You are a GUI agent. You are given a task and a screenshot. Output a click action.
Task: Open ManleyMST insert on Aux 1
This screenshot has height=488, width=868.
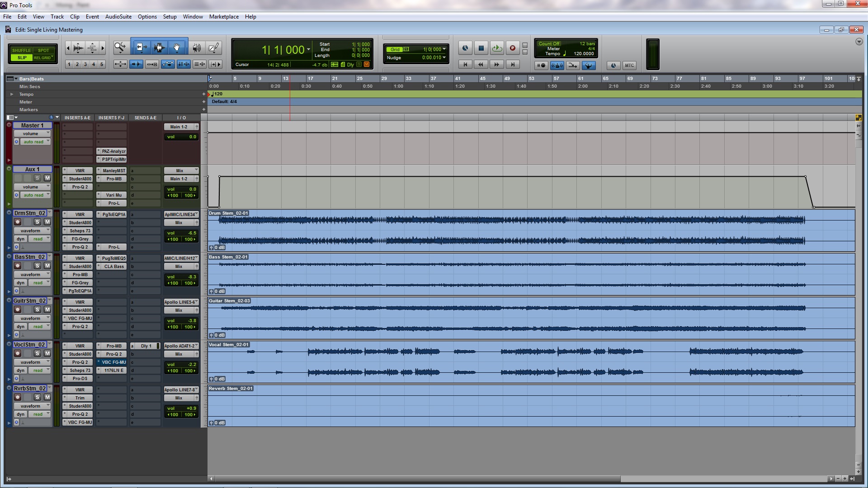click(111, 171)
